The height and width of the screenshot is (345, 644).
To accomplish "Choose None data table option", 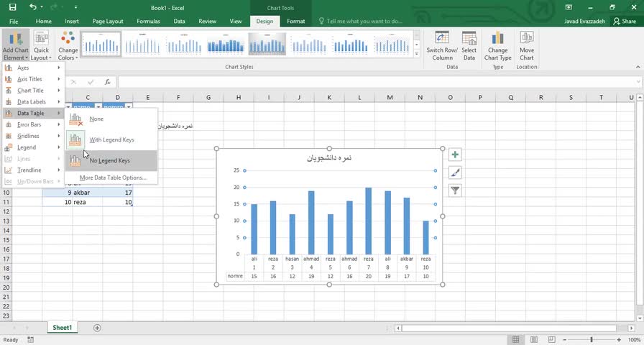I will 111,119.
